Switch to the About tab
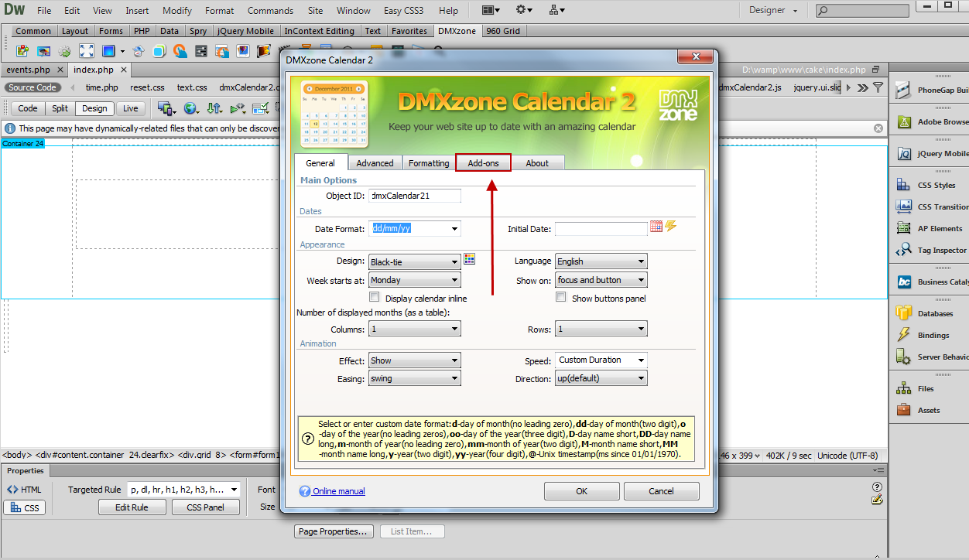This screenshot has height=560, width=969. [x=537, y=163]
